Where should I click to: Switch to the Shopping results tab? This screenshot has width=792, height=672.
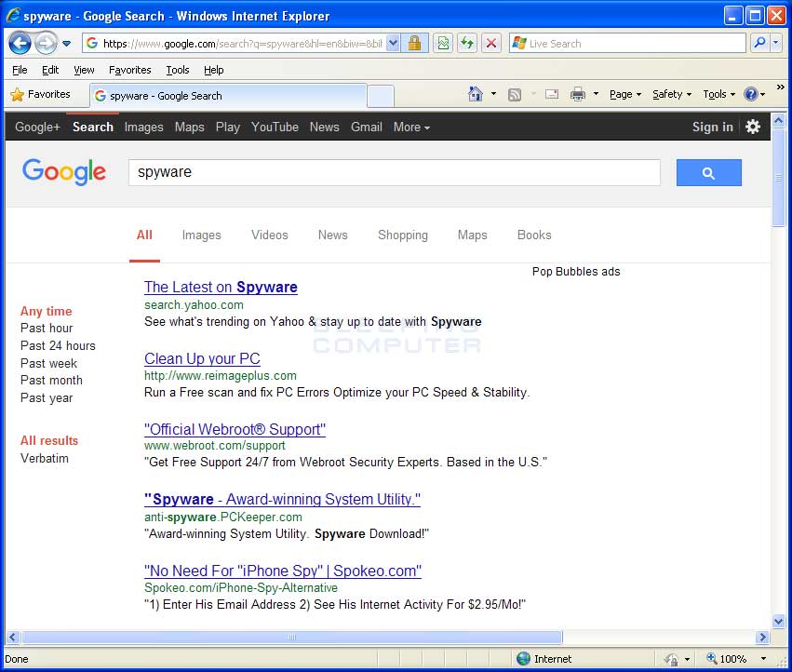pos(403,235)
